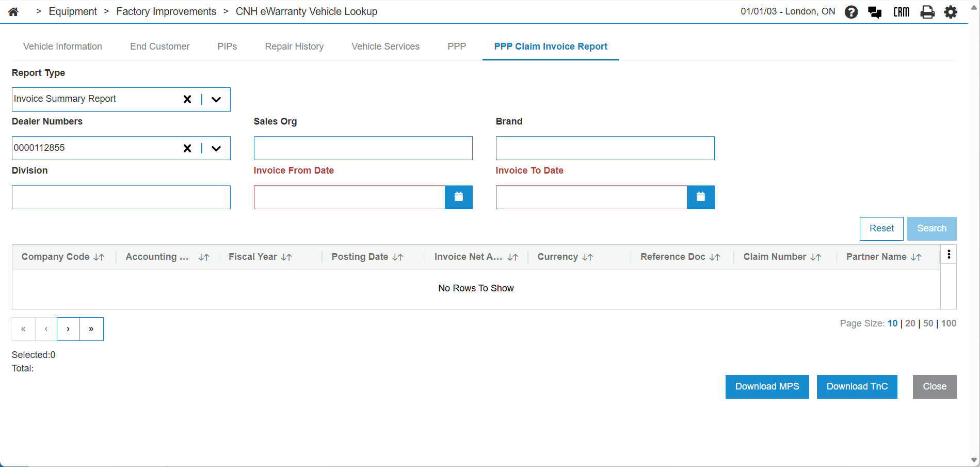This screenshot has width=980, height=467.
Task: Open the help question mark icon
Action: pyautogui.click(x=851, y=12)
